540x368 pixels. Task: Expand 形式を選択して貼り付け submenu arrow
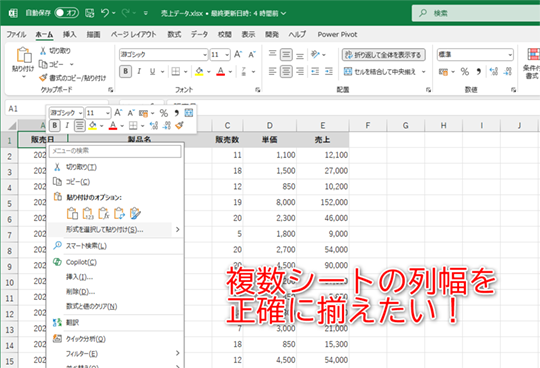pos(178,230)
